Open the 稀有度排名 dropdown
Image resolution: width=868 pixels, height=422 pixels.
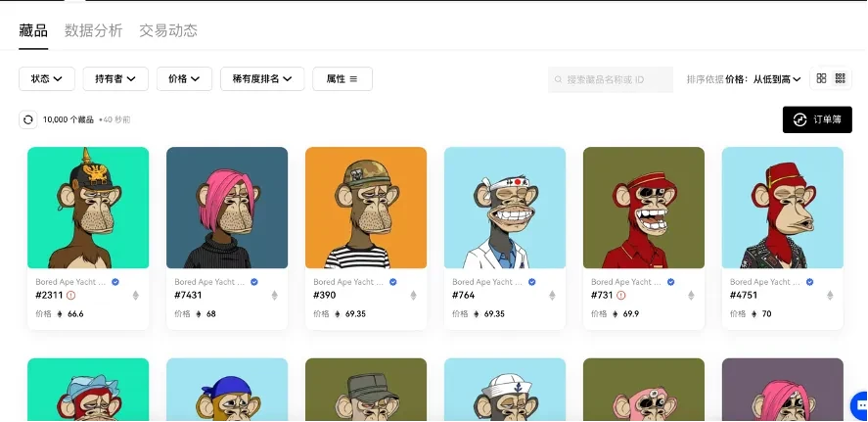(x=262, y=78)
